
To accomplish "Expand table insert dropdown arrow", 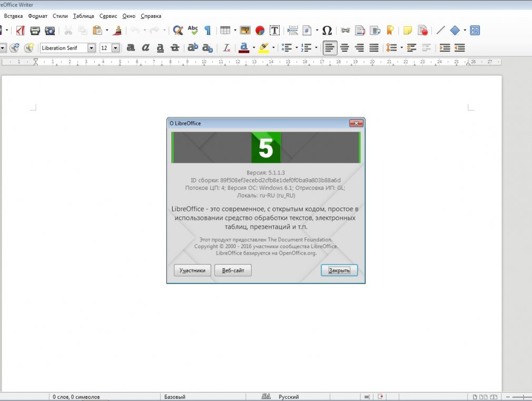I will (x=235, y=31).
